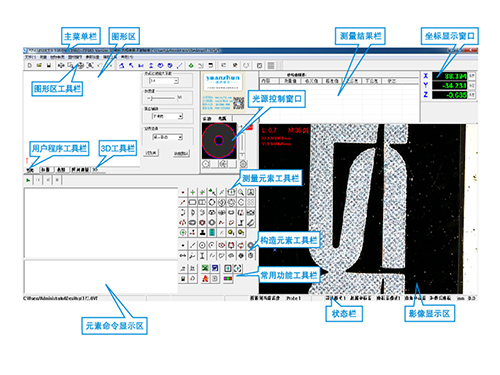Open the first combo box in settings panel
Screen dimensions: 500x375
click(164, 81)
